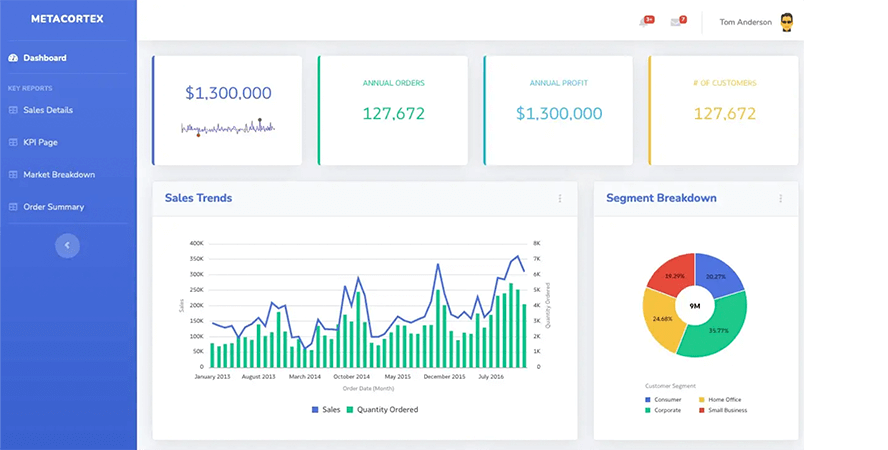Click the Sales Details table icon
The image size is (888, 450).
[13, 110]
